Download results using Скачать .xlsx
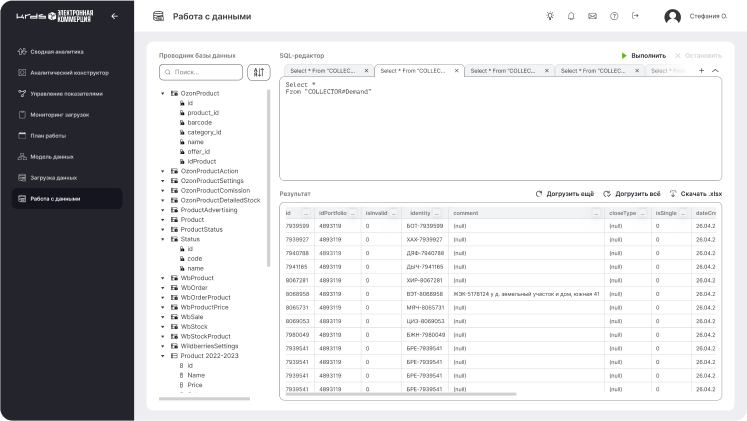 [695, 193]
